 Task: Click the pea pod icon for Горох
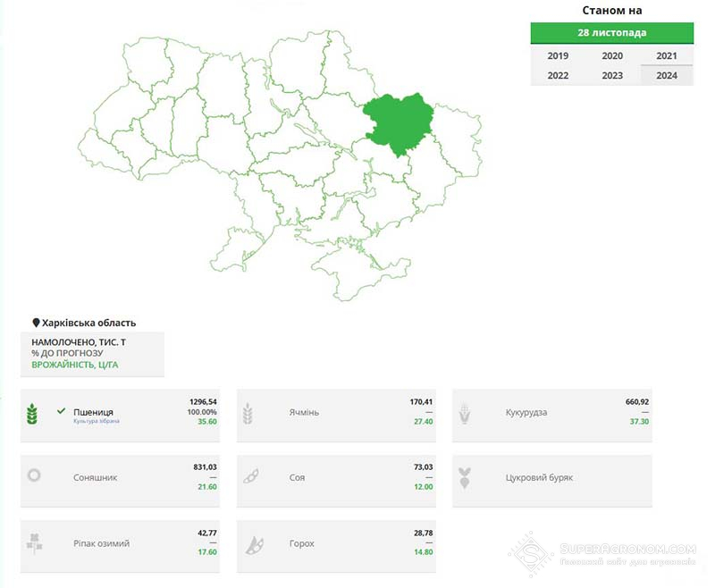click(255, 545)
